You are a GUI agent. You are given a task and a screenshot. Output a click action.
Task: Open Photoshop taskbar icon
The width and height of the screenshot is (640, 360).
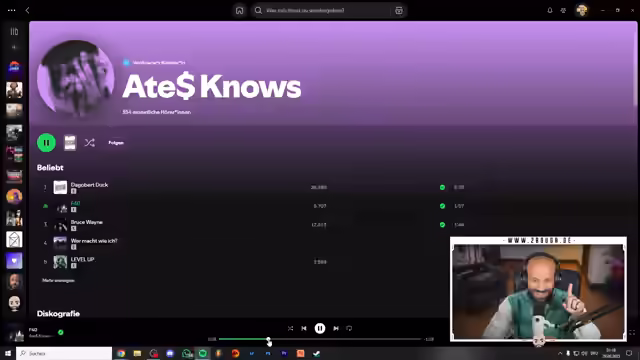click(268, 353)
